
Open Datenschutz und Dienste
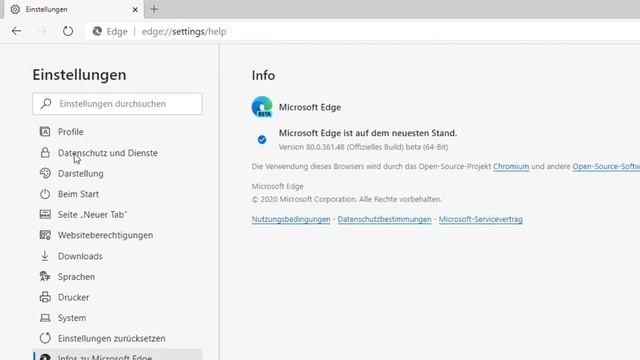(108, 153)
